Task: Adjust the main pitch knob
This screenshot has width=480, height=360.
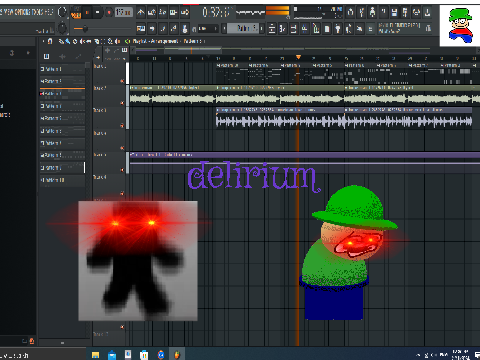Action: 62,28
